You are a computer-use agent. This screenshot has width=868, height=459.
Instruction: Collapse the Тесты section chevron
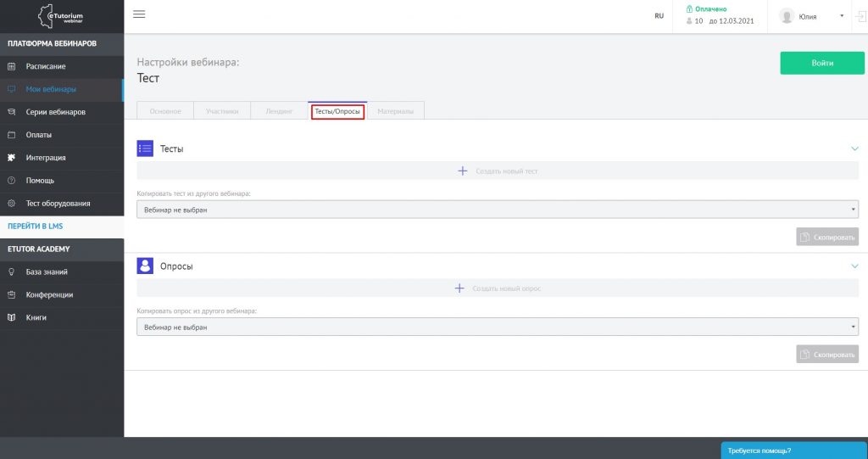tap(854, 148)
